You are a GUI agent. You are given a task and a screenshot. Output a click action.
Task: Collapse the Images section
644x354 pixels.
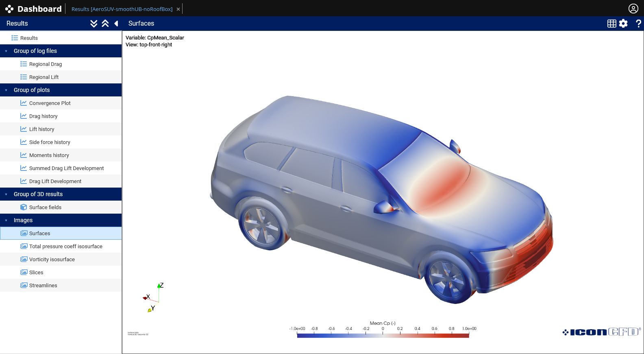point(6,221)
